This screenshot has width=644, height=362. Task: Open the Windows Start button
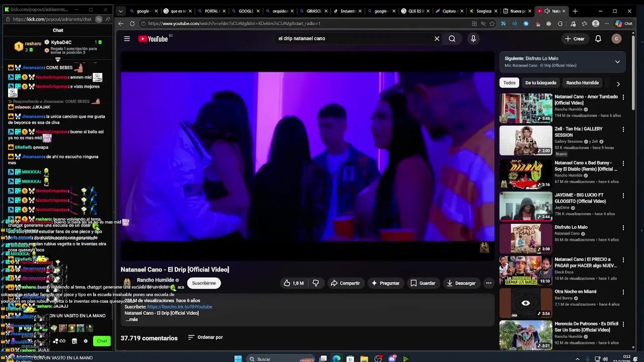[x=238, y=358]
